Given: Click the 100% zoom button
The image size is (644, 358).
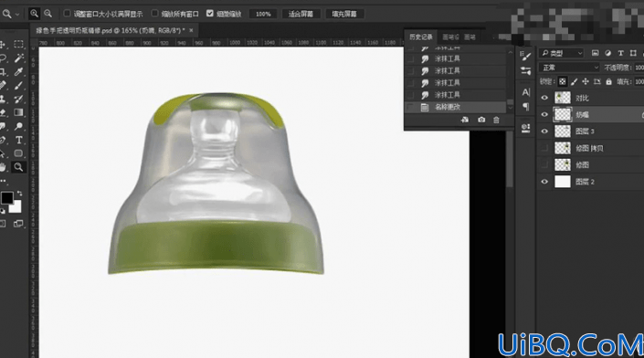Looking at the screenshot, I should (263, 14).
